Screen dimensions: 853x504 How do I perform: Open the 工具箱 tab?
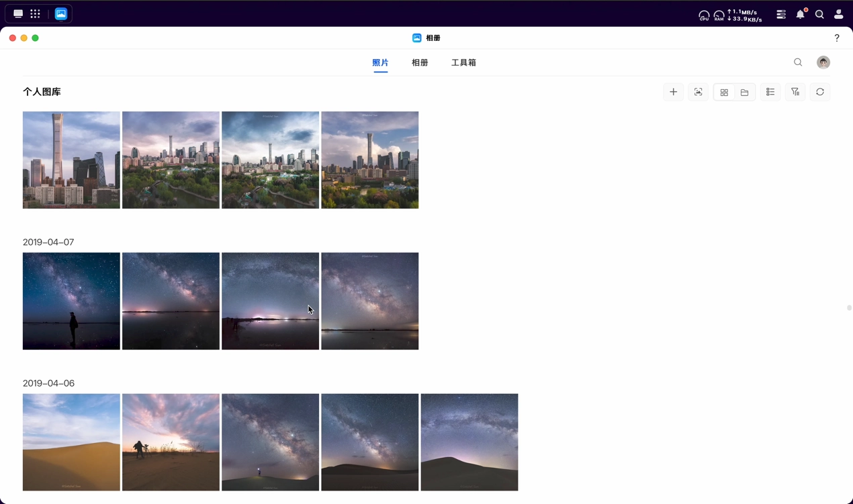[x=463, y=62]
